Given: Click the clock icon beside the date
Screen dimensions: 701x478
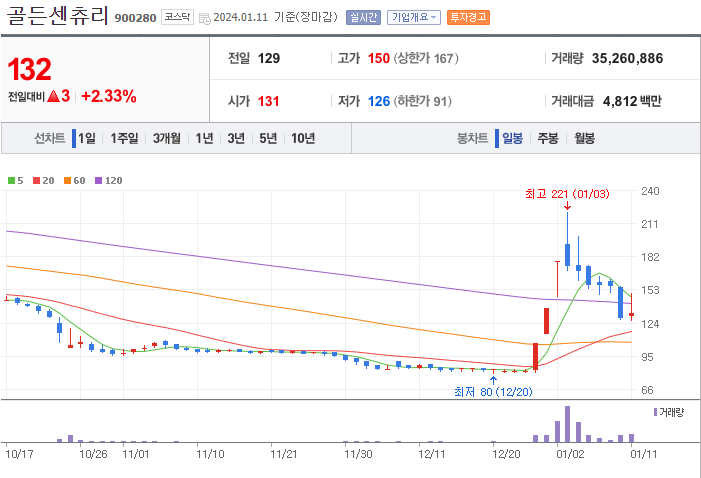Looking at the screenshot, I should pos(205,19).
